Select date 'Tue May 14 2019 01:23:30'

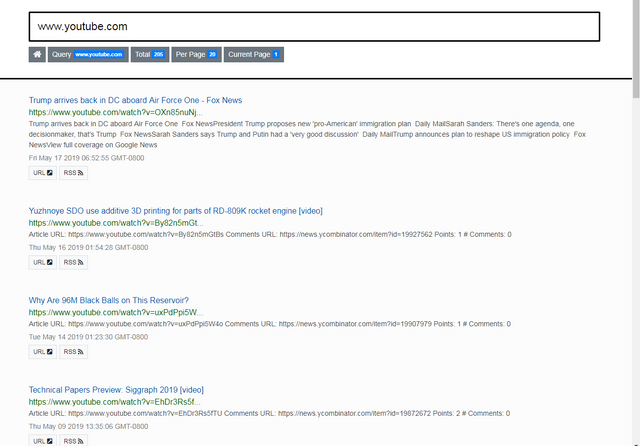88,337
